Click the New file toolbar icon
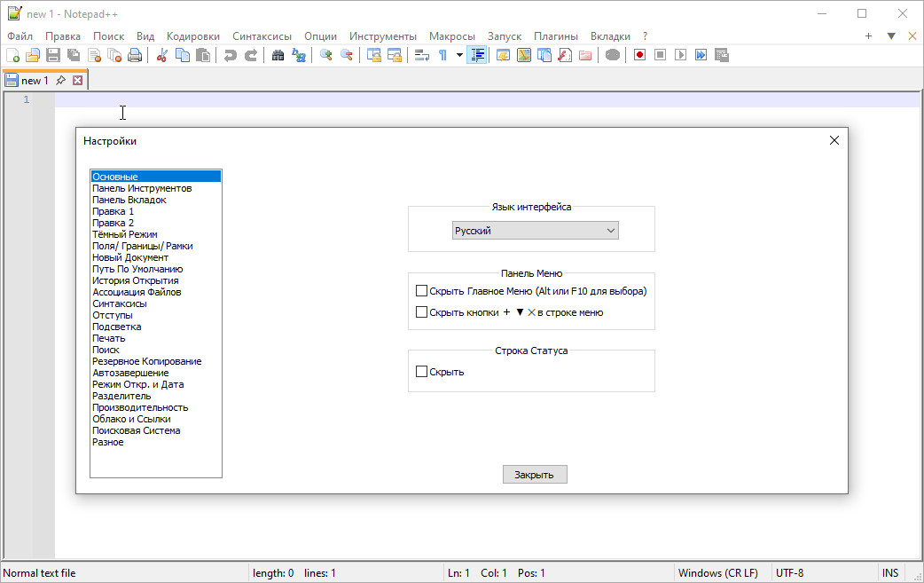Viewport: 924px width, 583px height. 12,55
